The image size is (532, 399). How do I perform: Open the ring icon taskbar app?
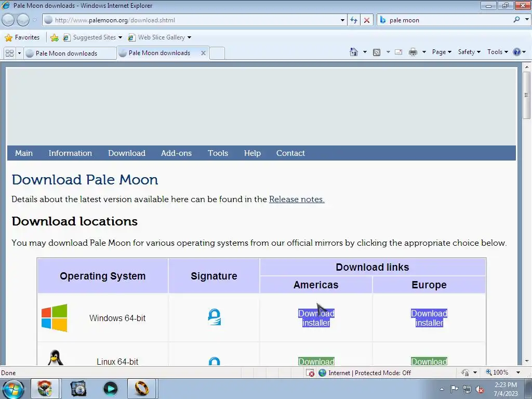point(142,389)
